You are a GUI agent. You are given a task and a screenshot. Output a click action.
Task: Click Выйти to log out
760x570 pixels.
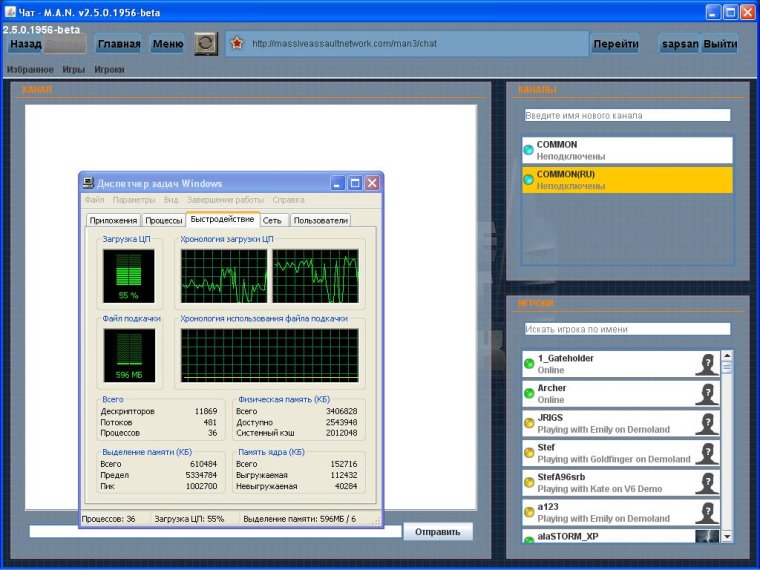[720, 44]
